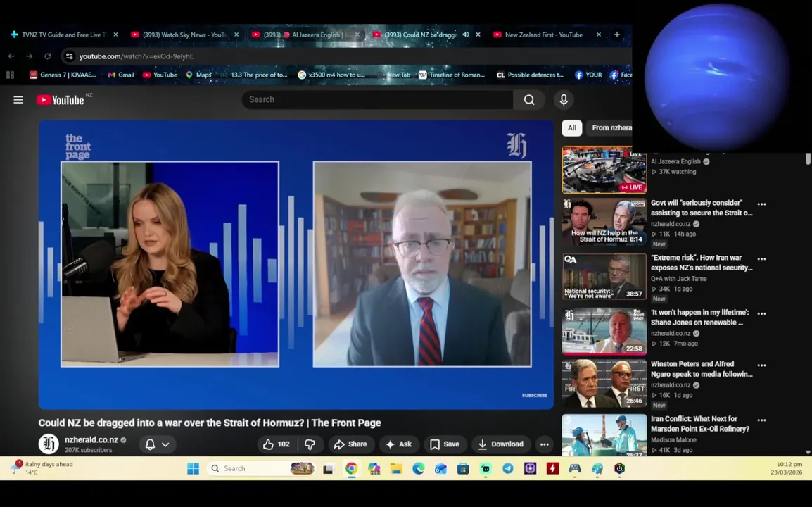Go back in browser history
Image resolution: width=812 pixels, height=507 pixels.
tap(11, 56)
